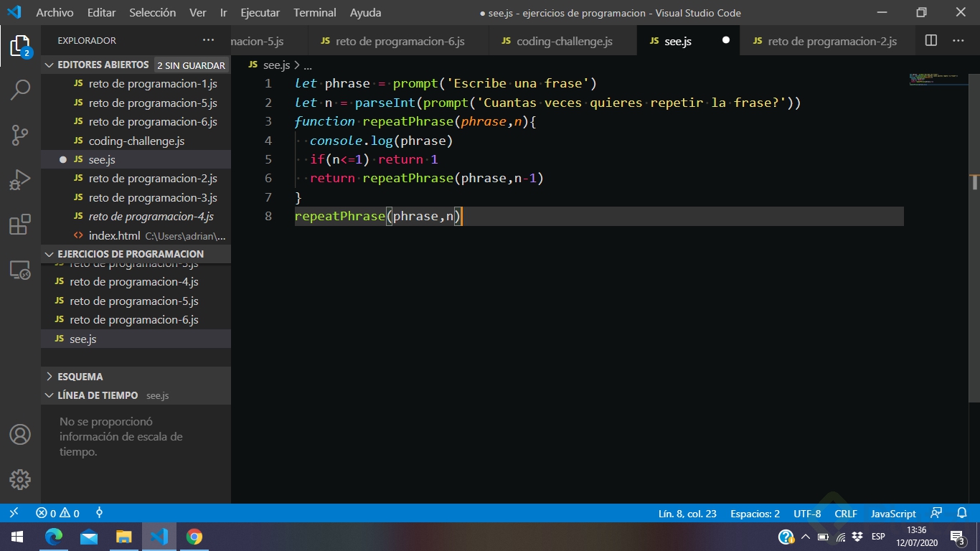The height and width of the screenshot is (551, 980).
Task: Click the VS Code logo in title bar
Action: click(14, 12)
